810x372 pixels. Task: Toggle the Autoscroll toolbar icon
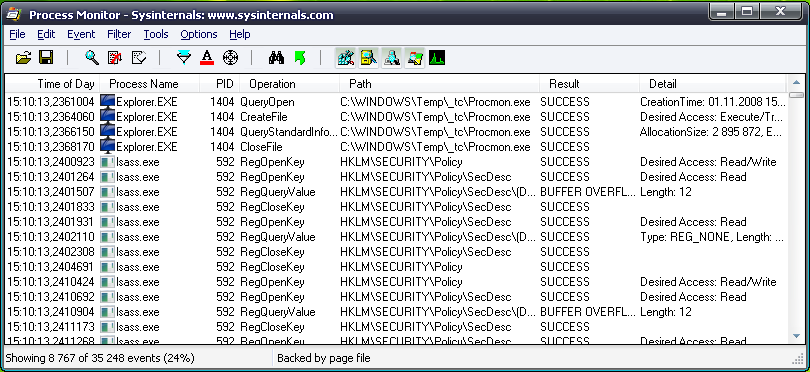pos(115,57)
